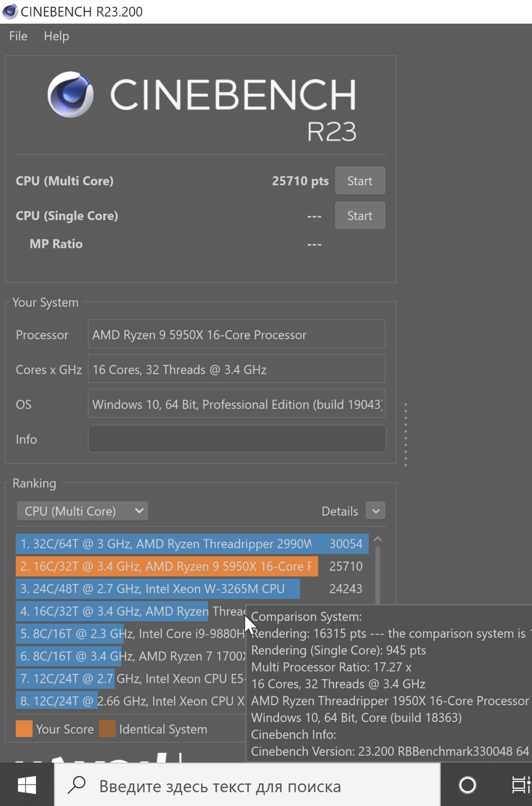The width and height of the screenshot is (532, 806).
Task: Select ranking row 4 AMD Ryzen Threadripper
Action: [x=131, y=611]
